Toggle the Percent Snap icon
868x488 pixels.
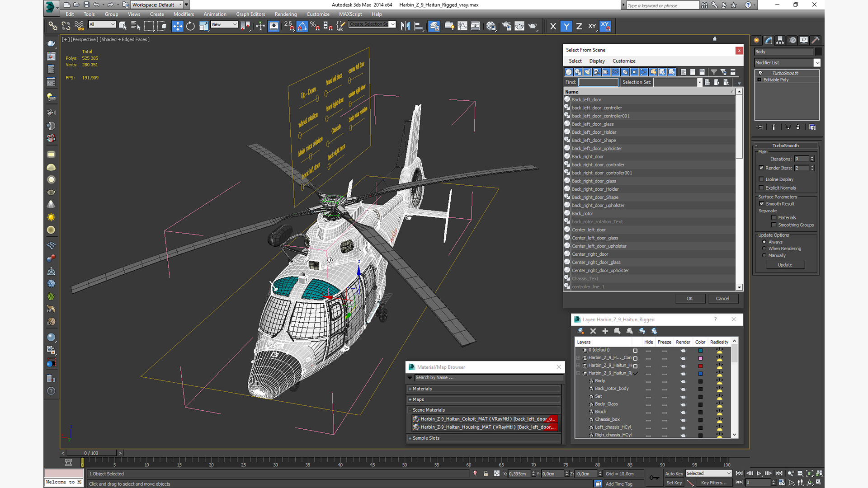(x=315, y=26)
